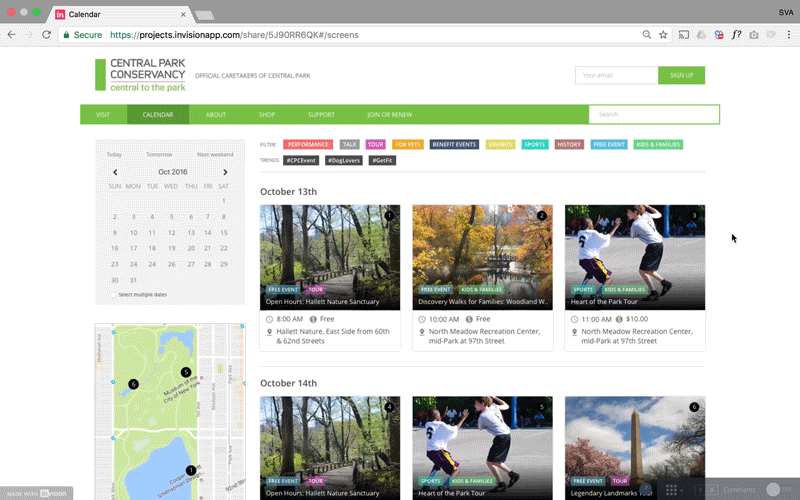Viewport: 800px width, 500px height.
Task: Click the #GetFit trend tag
Action: pos(382,160)
